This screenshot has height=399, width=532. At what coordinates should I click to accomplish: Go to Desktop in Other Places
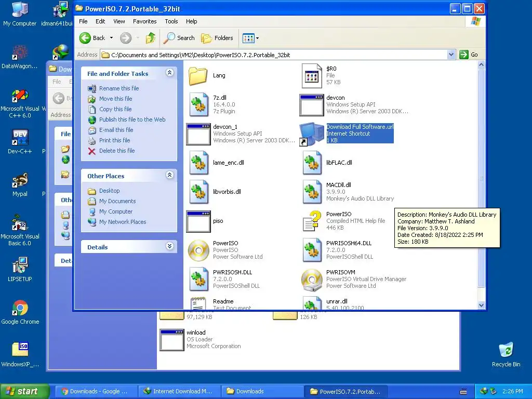click(x=109, y=191)
